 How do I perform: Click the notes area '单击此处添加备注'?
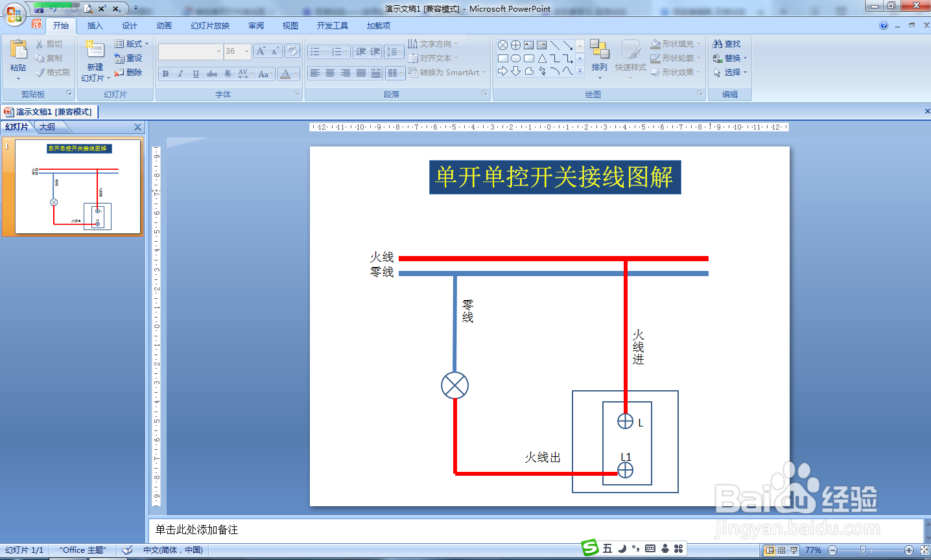pyautogui.click(x=196, y=530)
